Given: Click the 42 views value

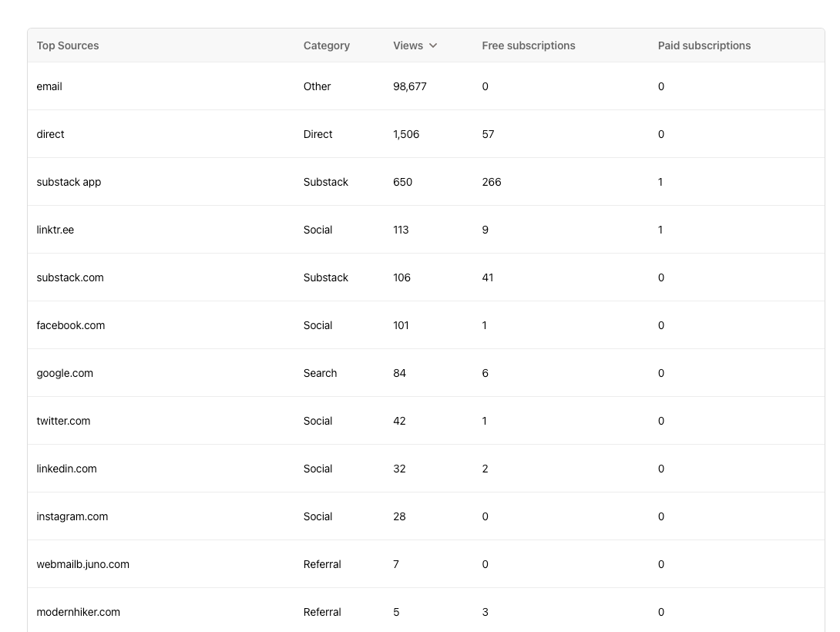Looking at the screenshot, I should [400, 421].
